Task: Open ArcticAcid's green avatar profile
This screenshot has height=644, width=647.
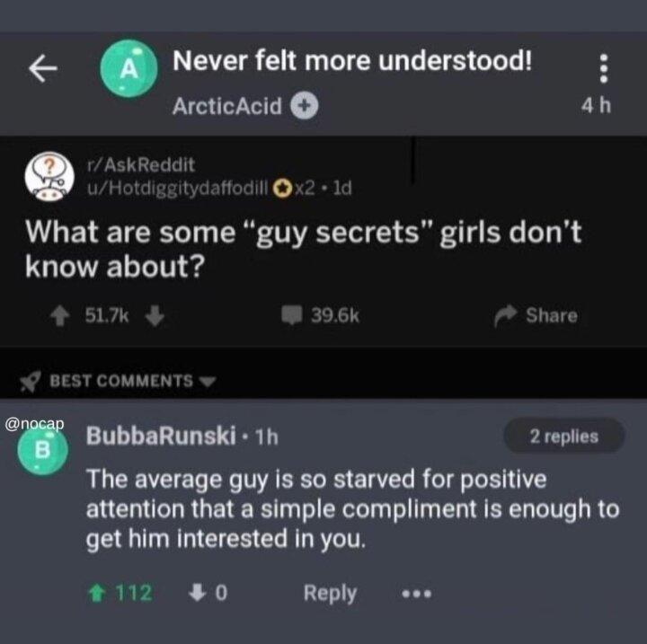Action: point(129,68)
